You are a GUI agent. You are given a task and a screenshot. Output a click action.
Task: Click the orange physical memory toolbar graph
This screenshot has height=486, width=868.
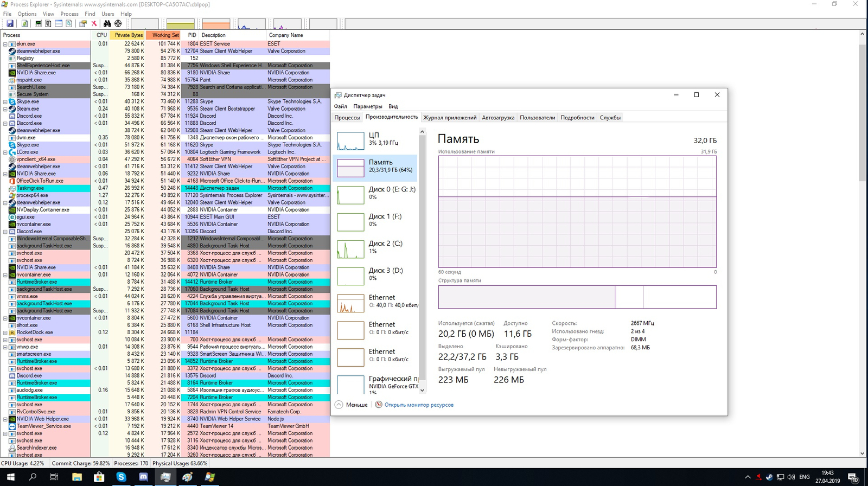pos(216,24)
